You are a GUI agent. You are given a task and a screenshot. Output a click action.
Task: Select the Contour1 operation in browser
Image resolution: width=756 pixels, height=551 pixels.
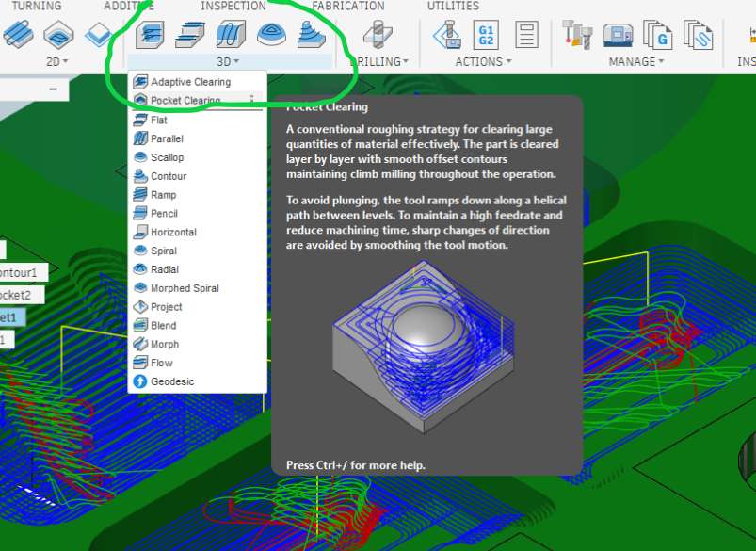[24, 272]
